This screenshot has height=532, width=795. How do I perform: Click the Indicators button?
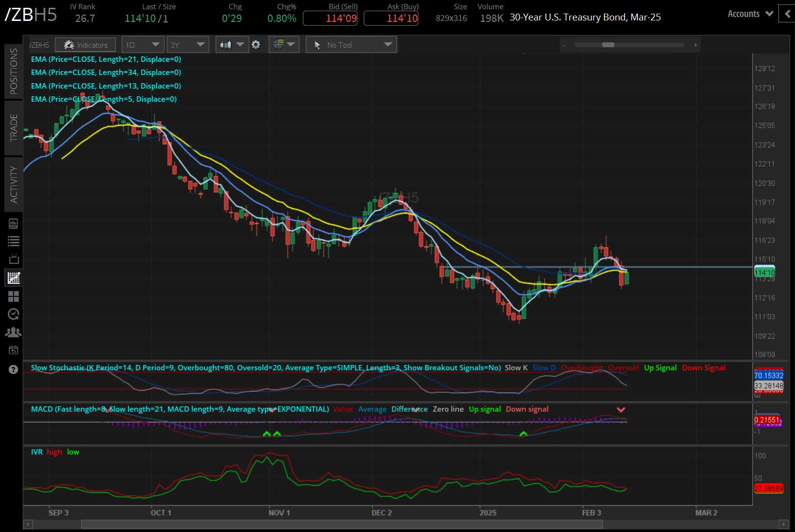pyautogui.click(x=85, y=44)
